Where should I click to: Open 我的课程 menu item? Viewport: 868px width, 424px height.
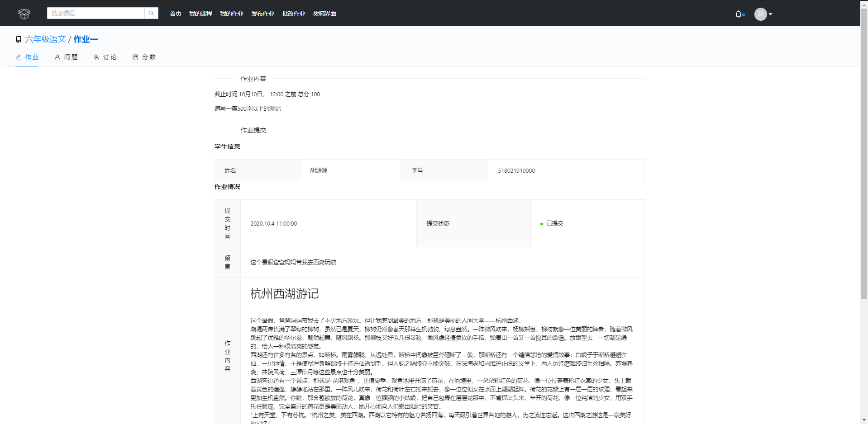201,14
